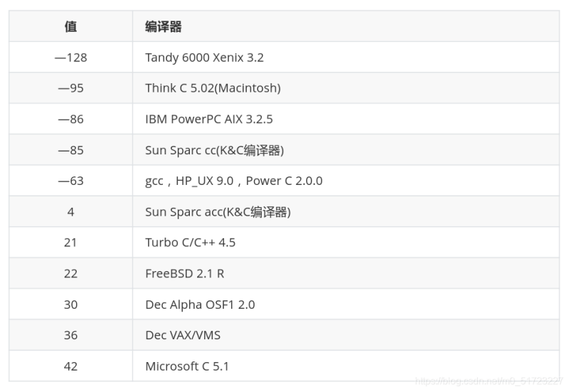
Task: Click the —86 value cell
Action: (x=70, y=120)
